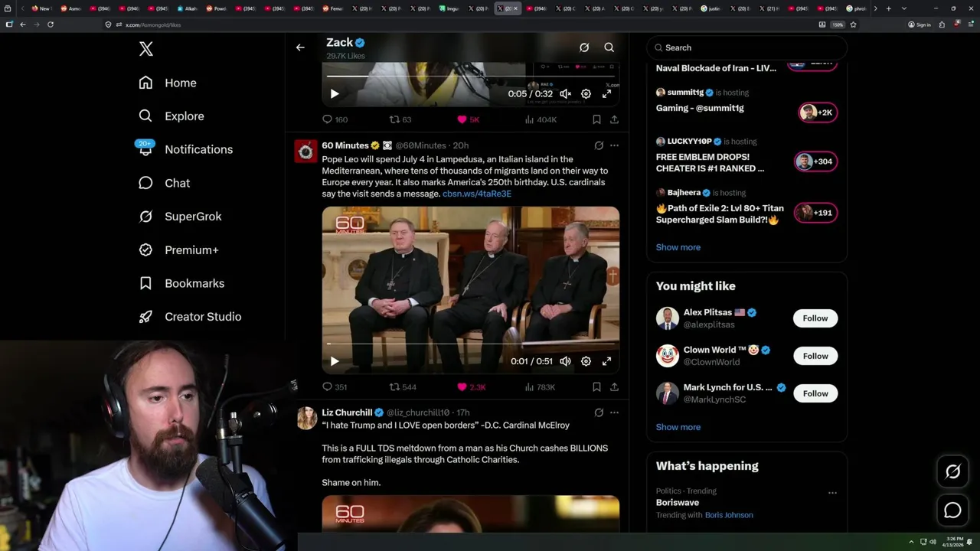This screenshot has height=551, width=980.
Task: Click the Grok icon on 60 Minutes post
Action: point(599,145)
